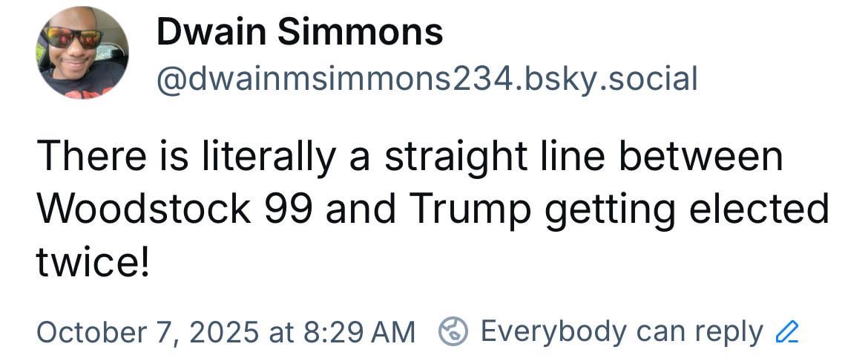
Task: Click the word "Woodstock" in the post
Action: tap(142, 211)
